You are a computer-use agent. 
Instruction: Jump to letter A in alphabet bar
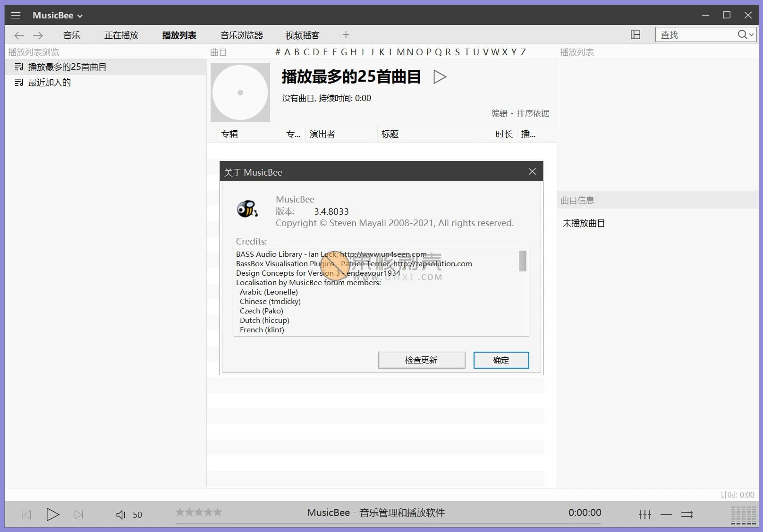coord(287,52)
